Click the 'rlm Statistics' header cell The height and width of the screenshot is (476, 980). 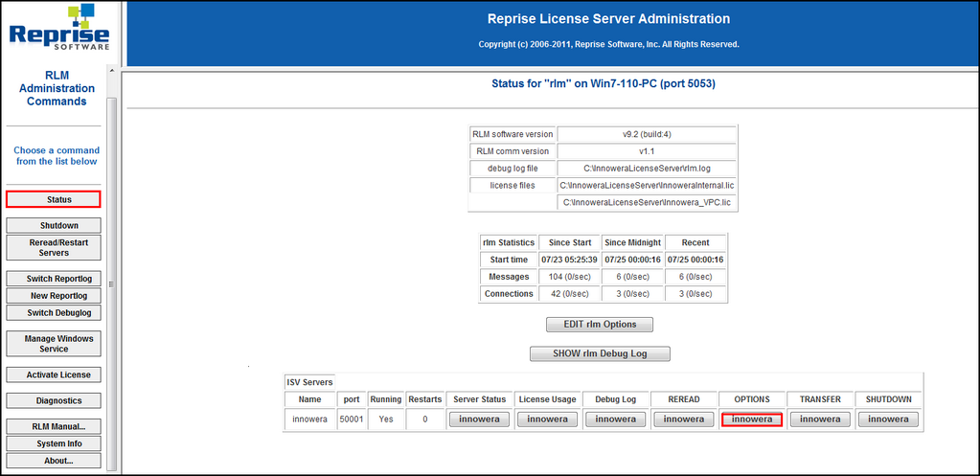click(508, 242)
